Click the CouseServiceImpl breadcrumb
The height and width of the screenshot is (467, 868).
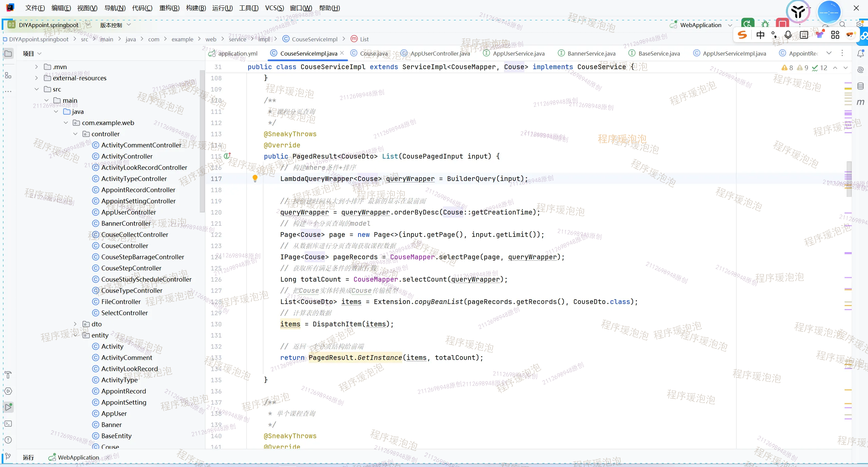314,39
